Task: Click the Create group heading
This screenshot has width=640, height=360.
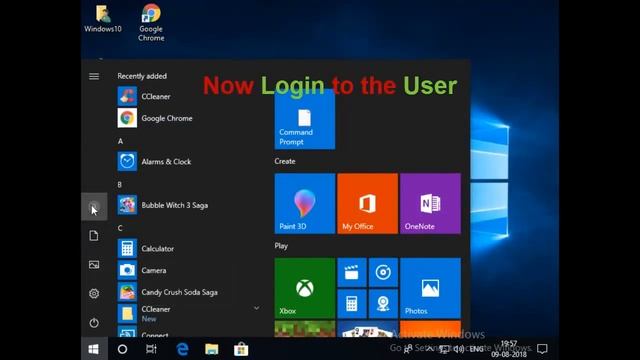Action: (285, 161)
